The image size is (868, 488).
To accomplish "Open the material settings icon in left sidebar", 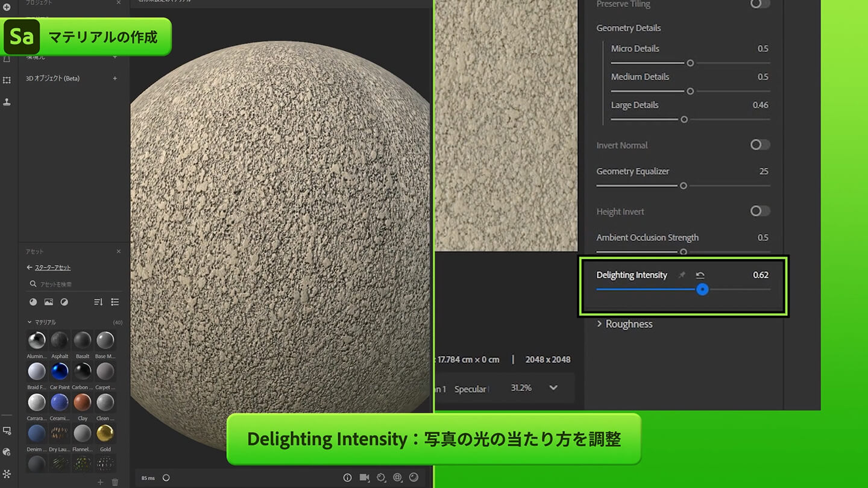I will tap(7, 452).
